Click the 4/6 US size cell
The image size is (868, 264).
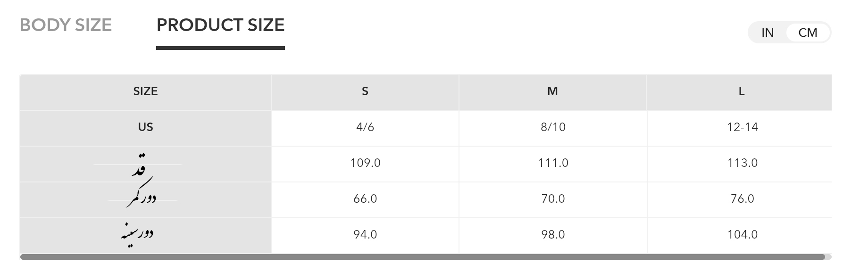coord(365,127)
